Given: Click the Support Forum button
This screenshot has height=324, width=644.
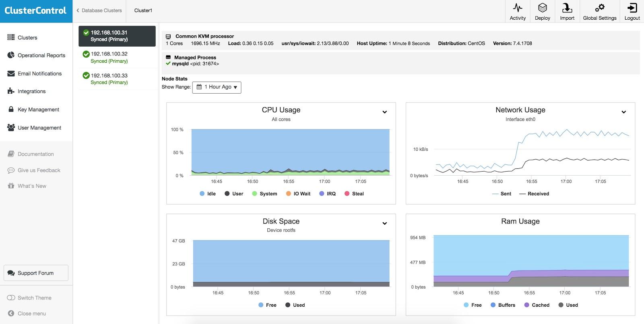Looking at the screenshot, I should 36,273.
